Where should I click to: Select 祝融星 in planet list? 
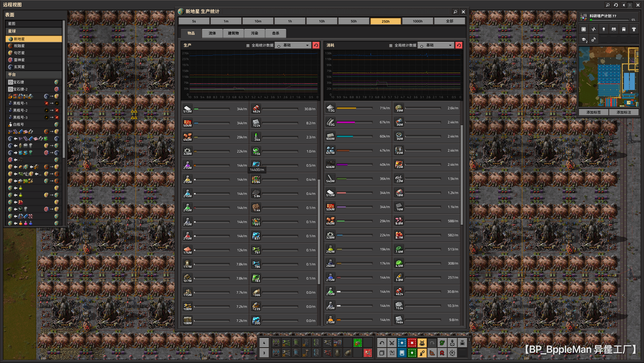[x=33, y=45]
